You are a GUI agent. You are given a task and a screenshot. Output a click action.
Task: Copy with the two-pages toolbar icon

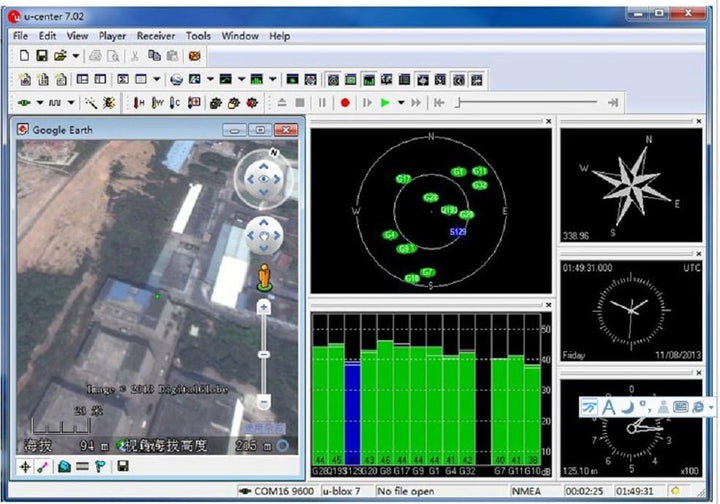coord(154,56)
